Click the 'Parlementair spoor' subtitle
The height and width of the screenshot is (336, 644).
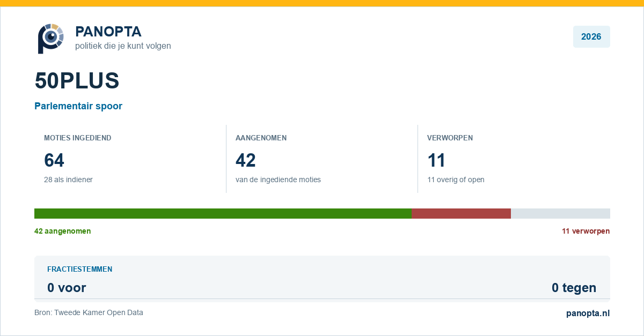[x=78, y=106]
